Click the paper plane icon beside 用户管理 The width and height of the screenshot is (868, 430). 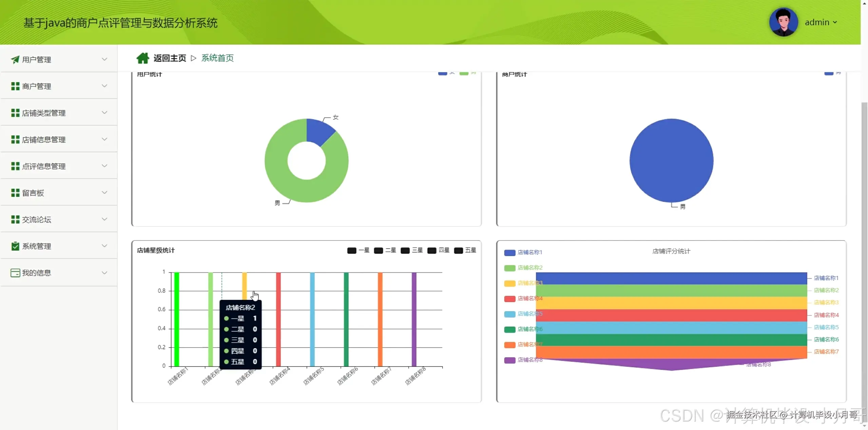(15, 60)
